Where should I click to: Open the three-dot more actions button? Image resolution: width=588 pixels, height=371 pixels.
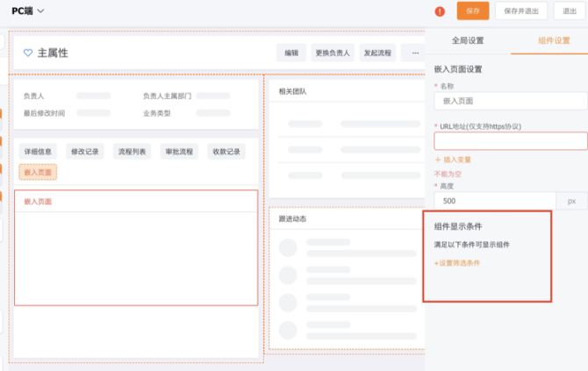coord(414,53)
